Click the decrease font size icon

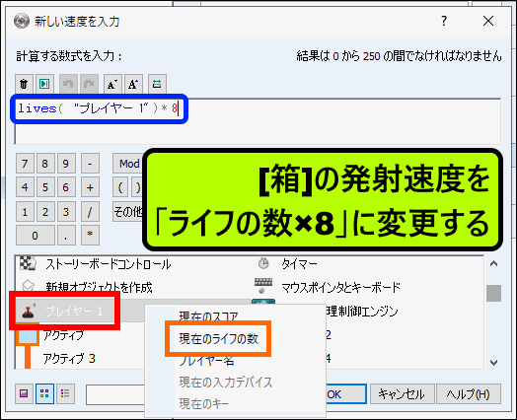tap(112, 84)
